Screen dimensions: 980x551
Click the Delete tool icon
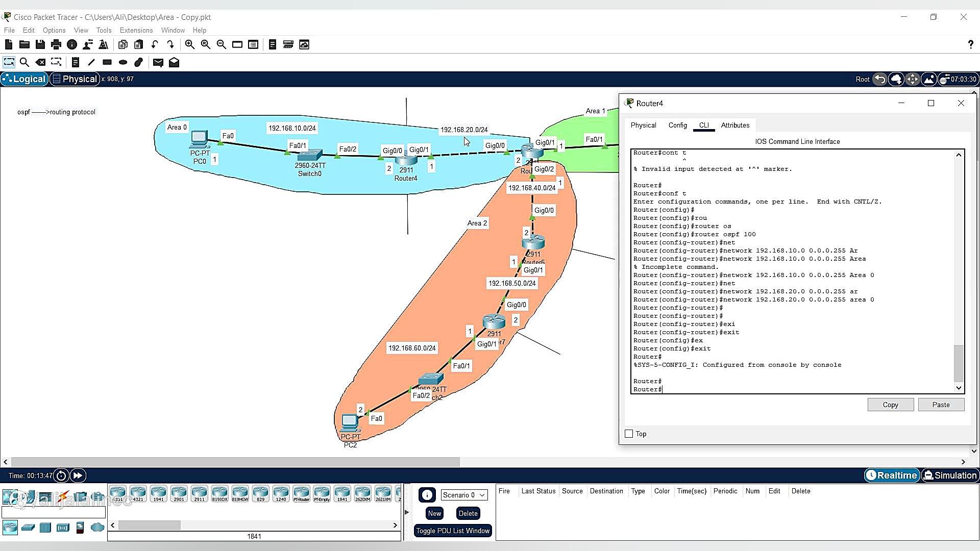(x=40, y=62)
